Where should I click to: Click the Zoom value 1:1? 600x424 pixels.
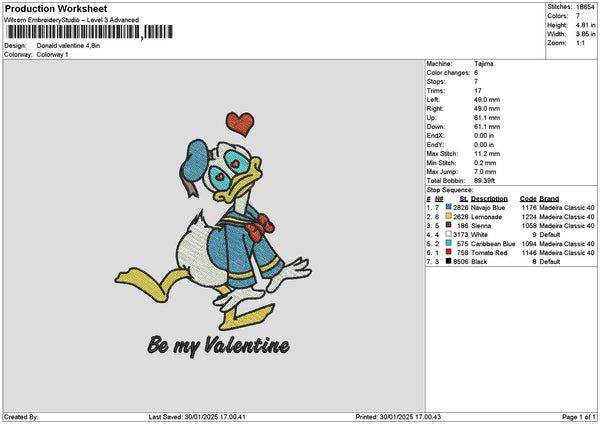tap(580, 43)
